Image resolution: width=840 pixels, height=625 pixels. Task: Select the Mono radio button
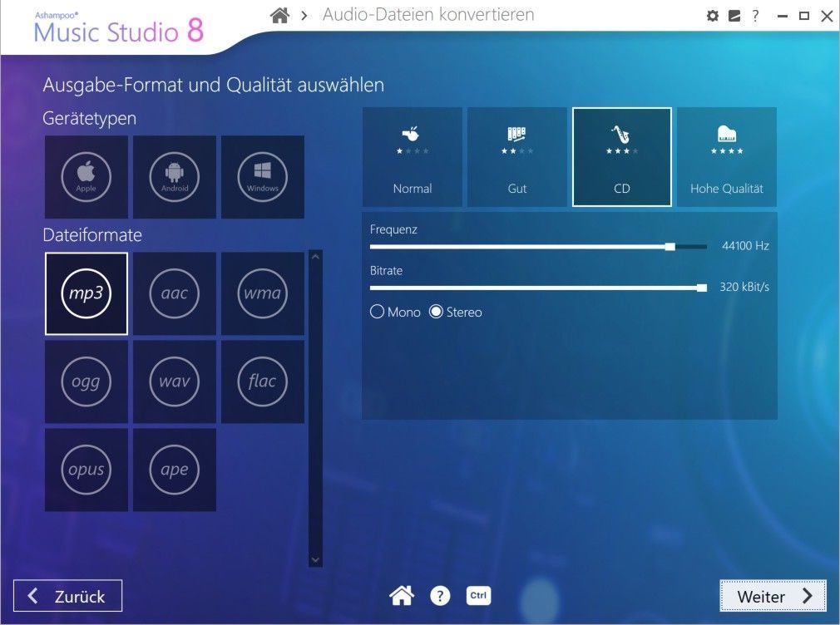click(378, 312)
